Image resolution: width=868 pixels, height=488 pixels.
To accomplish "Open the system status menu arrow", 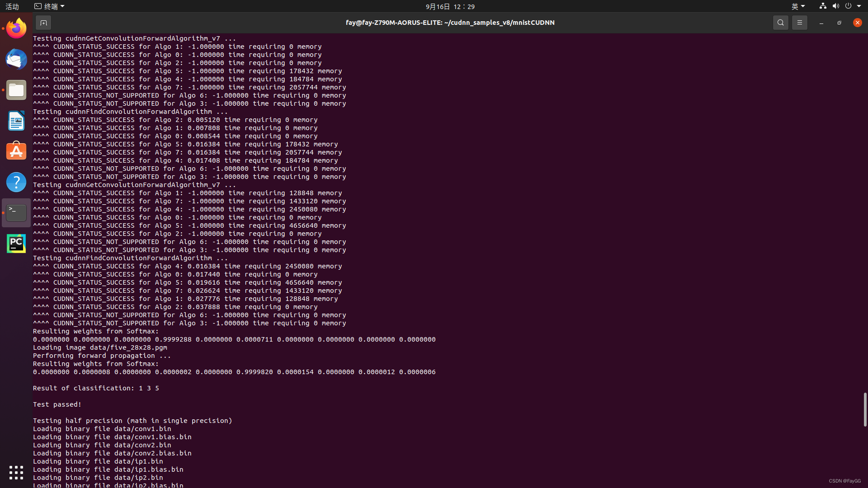I will 859,6.
